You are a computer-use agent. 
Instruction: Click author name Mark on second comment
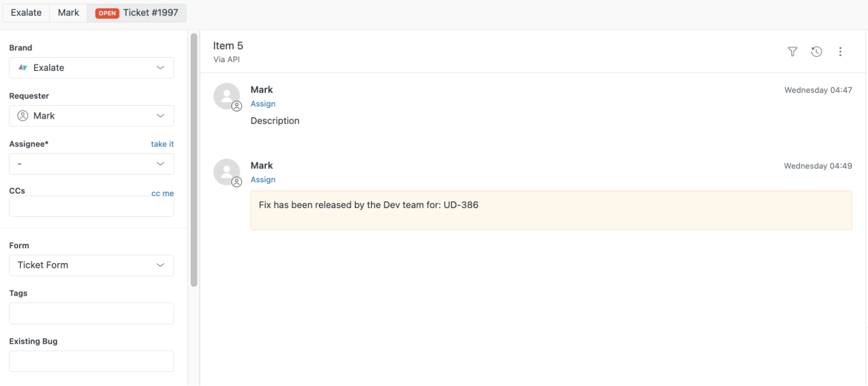262,165
